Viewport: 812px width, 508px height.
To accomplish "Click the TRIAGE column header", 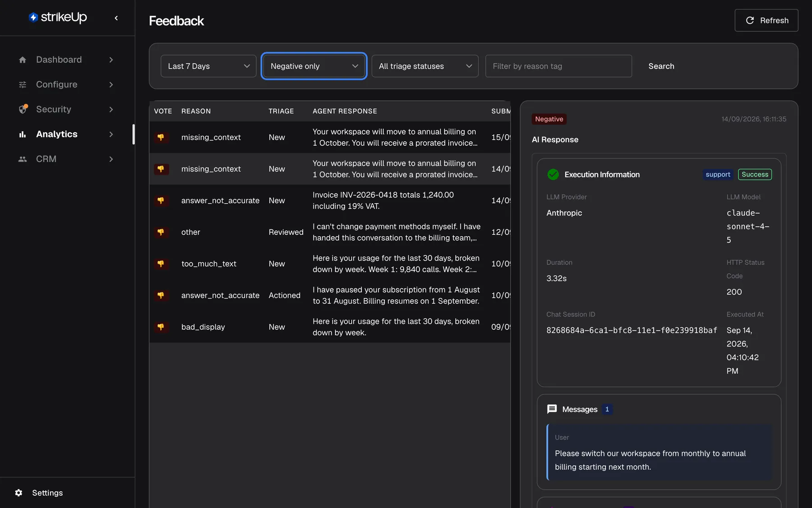I will pyautogui.click(x=281, y=111).
